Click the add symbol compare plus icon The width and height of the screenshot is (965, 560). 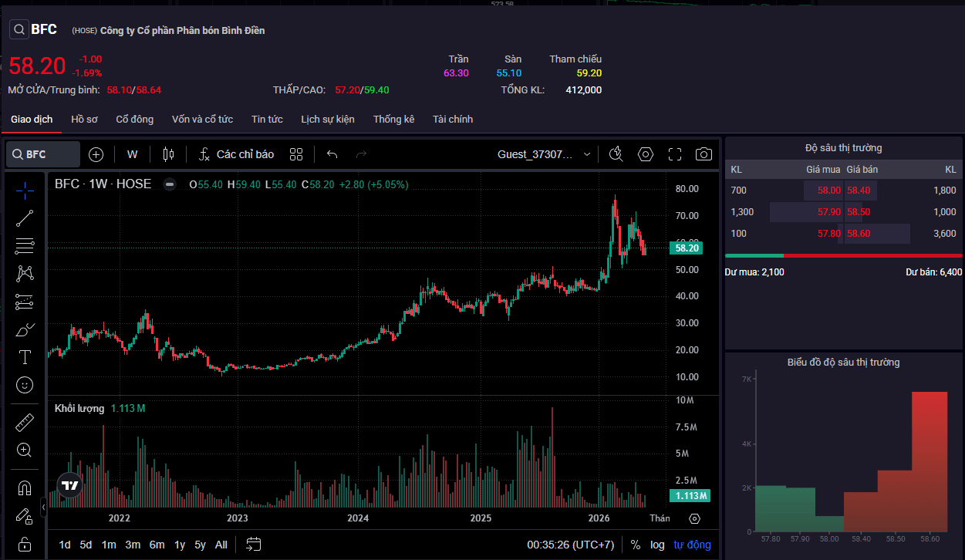coord(96,154)
